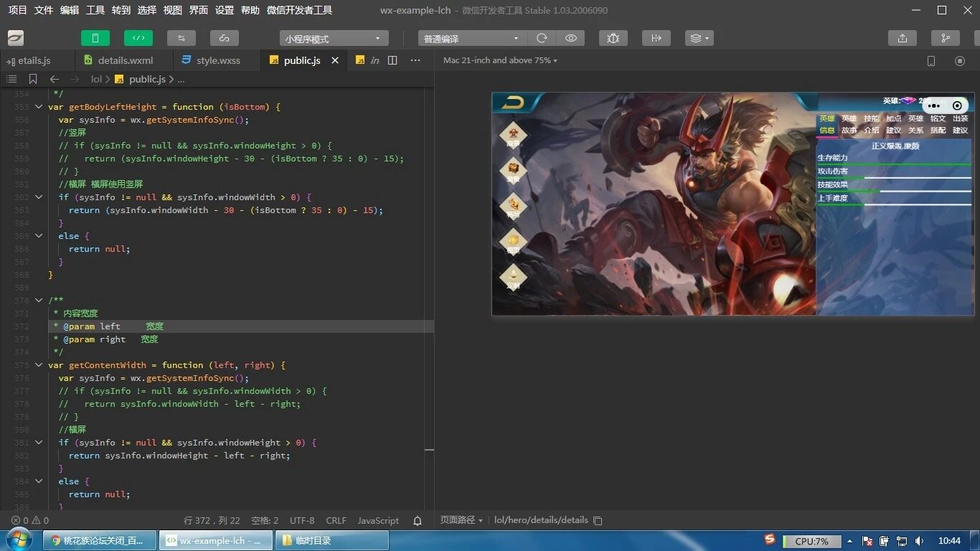Open the 编辑 menu

click(70, 10)
